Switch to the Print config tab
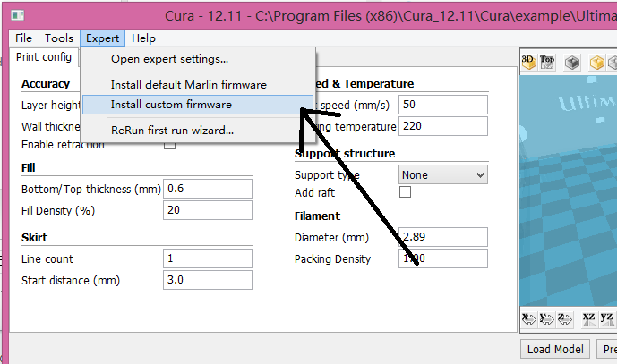 (x=44, y=56)
